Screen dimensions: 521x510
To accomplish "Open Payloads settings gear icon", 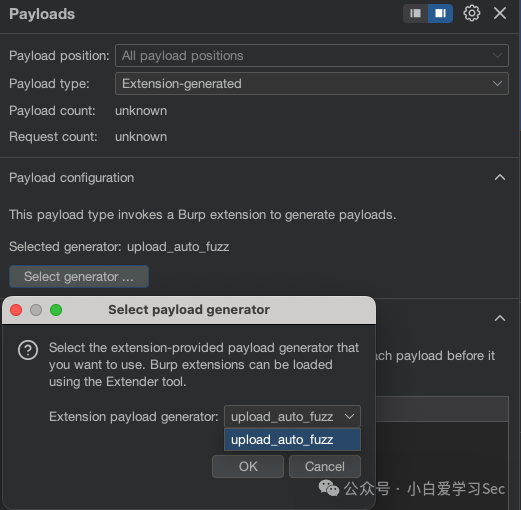I will [472, 13].
